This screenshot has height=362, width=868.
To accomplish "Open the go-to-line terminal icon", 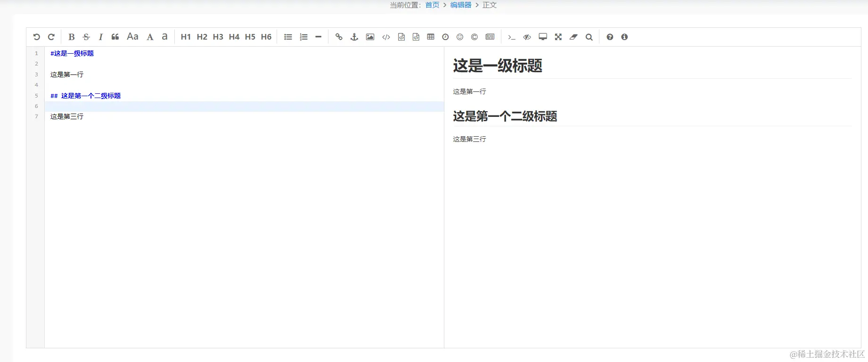I will click(x=512, y=37).
